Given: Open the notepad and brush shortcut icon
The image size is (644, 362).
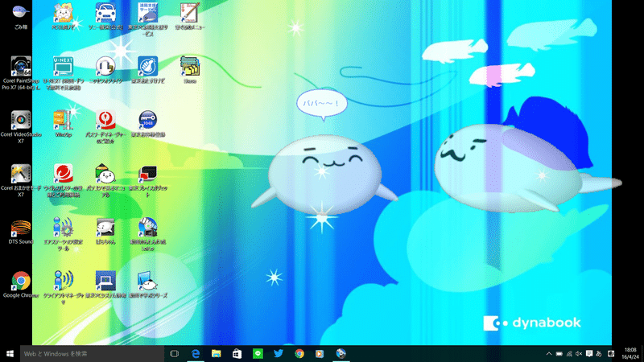Looking at the screenshot, I should pos(190,13).
